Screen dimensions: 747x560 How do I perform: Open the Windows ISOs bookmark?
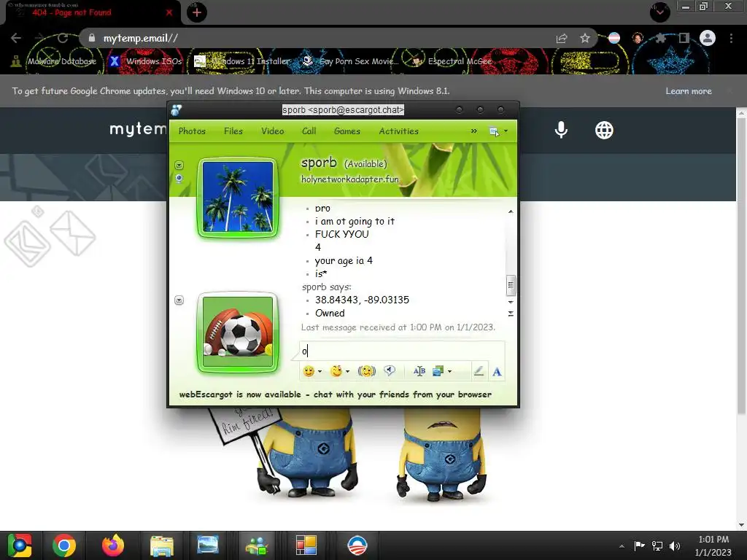point(146,61)
